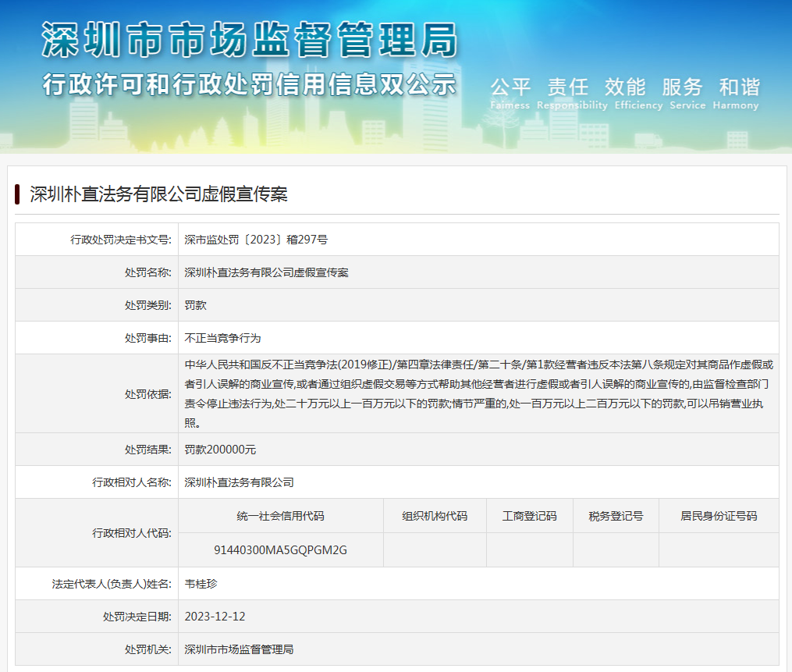Click the 统一社会信用代码 column header
The height and width of the screenshot is (672, 792).
pyautogui.click(x=280, y=516)
